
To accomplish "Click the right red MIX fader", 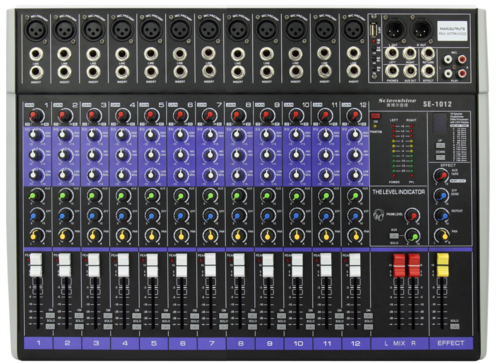I will 414,266.
